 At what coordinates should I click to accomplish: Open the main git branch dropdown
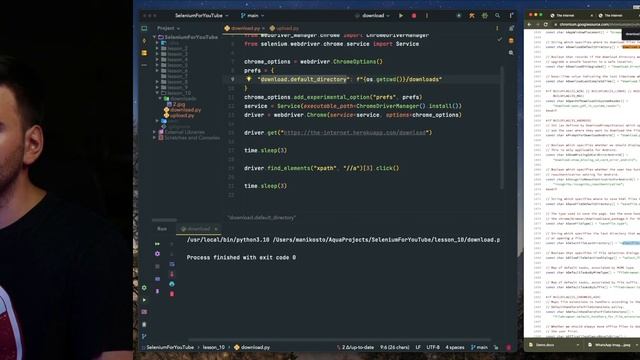[253, 16]
